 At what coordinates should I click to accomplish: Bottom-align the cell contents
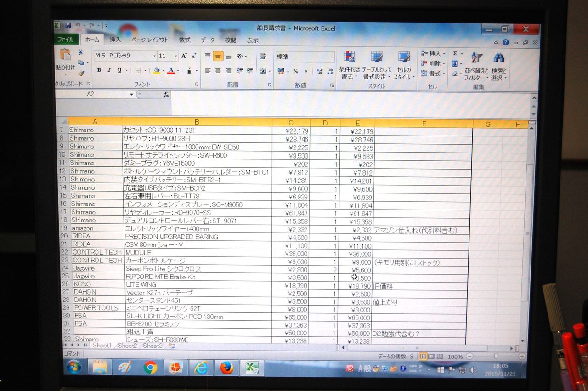pyautogui.click(x=228, y=57)
